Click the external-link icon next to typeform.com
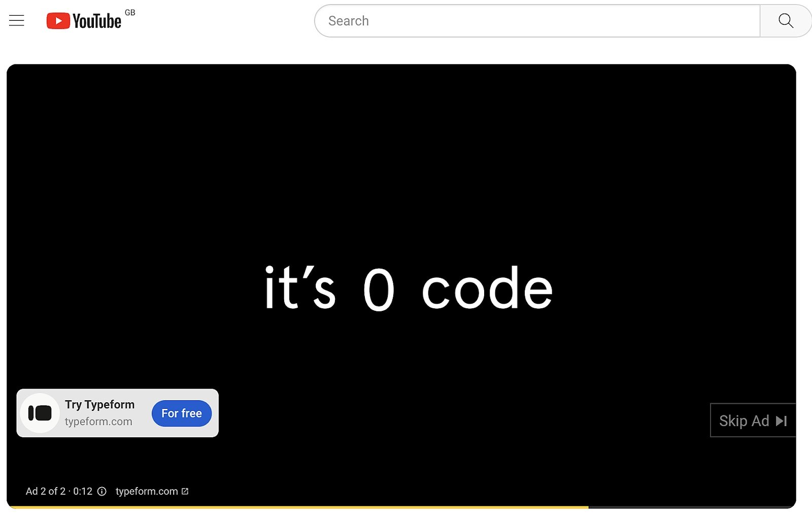 185,491
